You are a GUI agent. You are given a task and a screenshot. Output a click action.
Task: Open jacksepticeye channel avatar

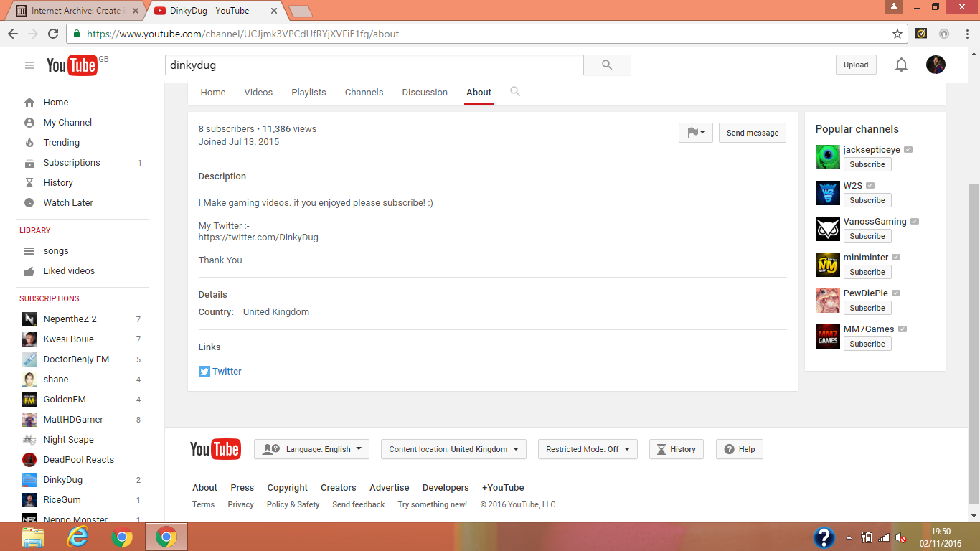[x=828, y=157]
